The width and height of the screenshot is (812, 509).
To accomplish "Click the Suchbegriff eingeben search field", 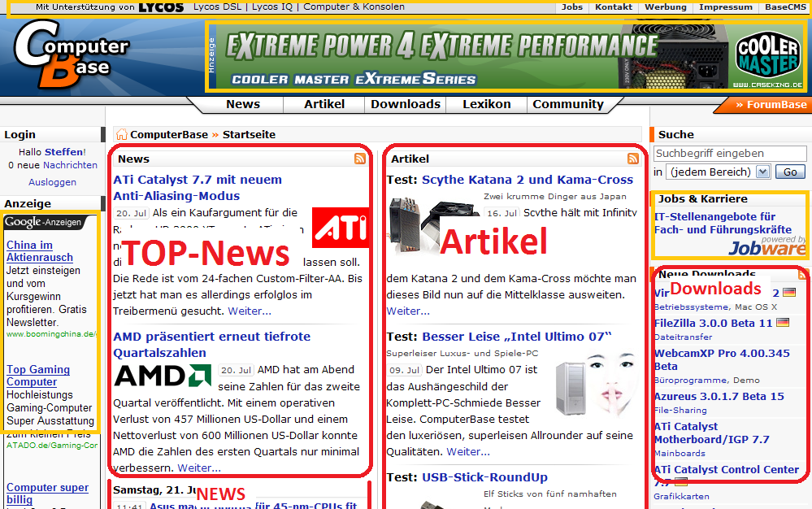I will 730,154.
